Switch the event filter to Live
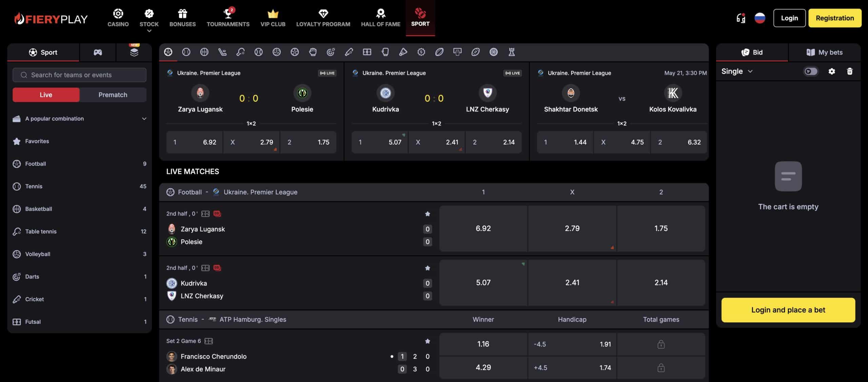Viewport: 868px width, 382px height. (x=46, y=95)
